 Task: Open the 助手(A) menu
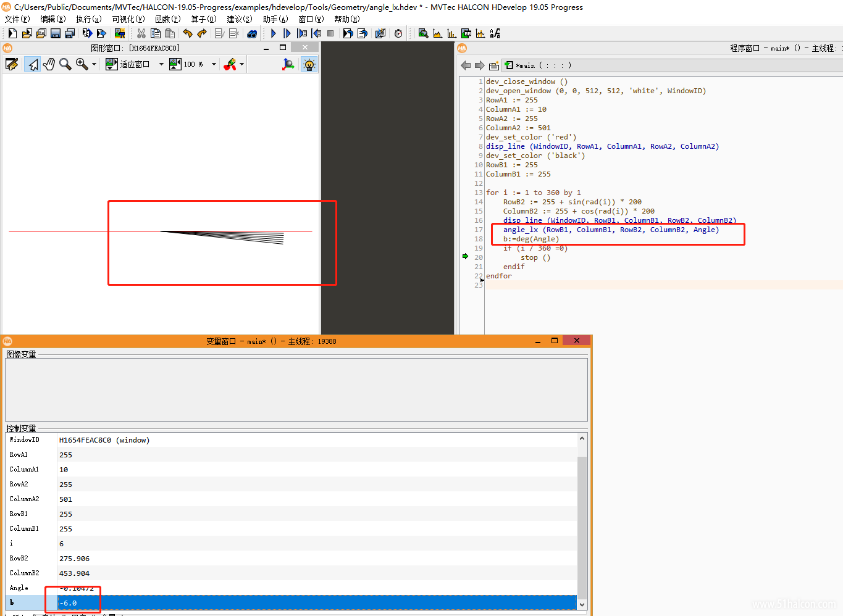pos(275,19)
